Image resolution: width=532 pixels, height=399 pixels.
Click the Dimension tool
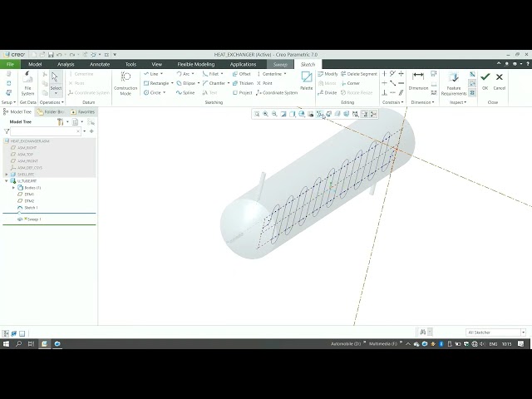[x=418, y=81]
